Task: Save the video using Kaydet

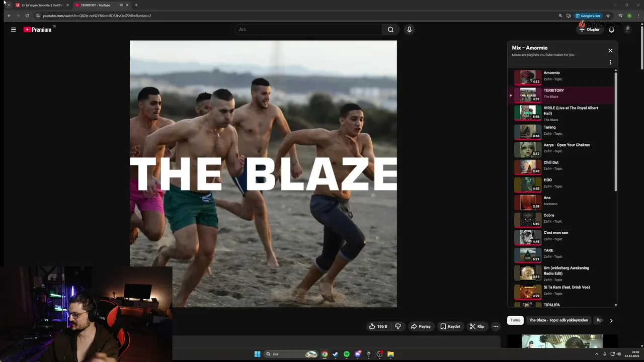Action: 450,326
